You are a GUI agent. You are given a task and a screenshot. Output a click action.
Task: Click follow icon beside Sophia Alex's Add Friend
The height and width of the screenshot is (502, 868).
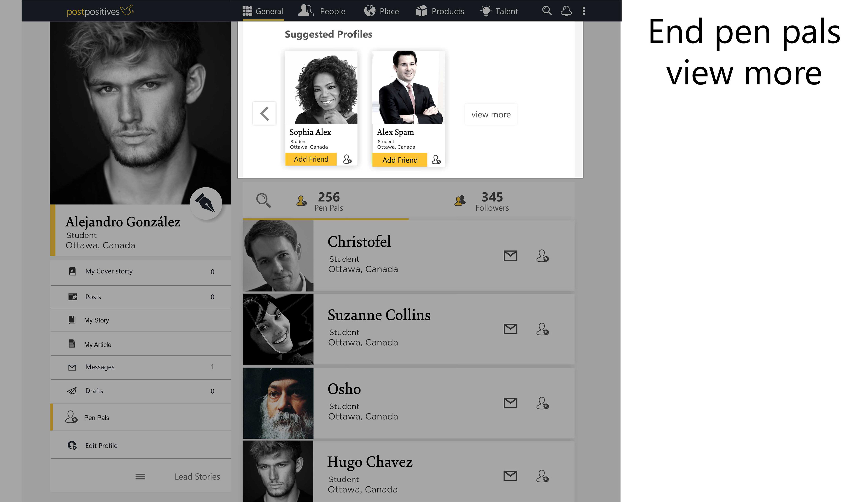(x=347, y=159)
